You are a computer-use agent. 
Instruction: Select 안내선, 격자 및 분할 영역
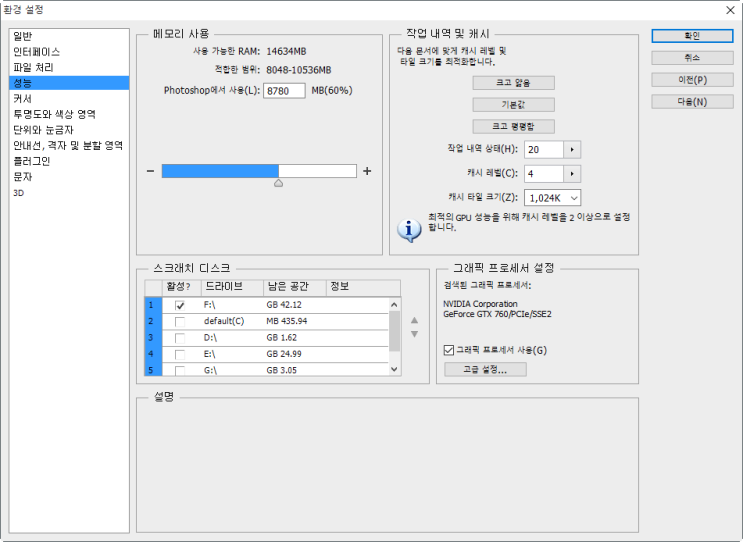click(x=69, y=145)
